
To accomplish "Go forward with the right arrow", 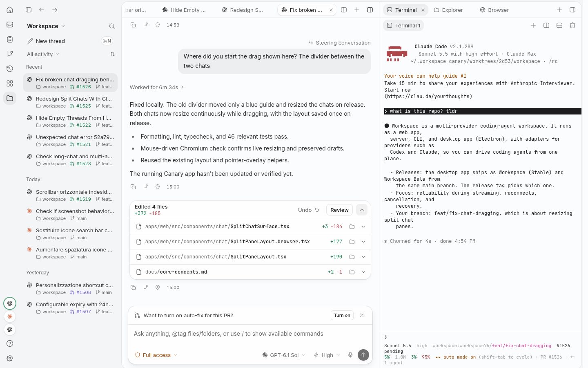I will (55, 10).
